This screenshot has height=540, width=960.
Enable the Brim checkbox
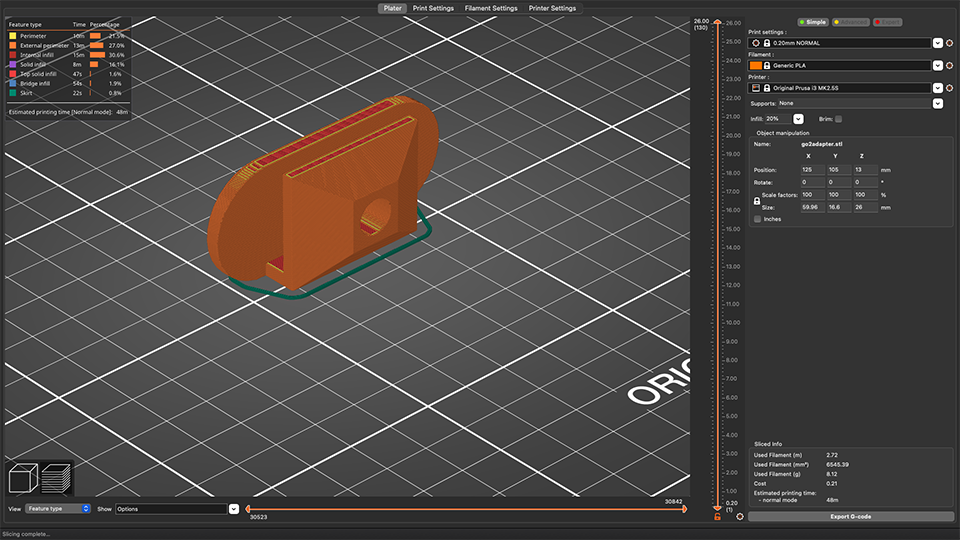pyautogui.click(x=838, y=119)
